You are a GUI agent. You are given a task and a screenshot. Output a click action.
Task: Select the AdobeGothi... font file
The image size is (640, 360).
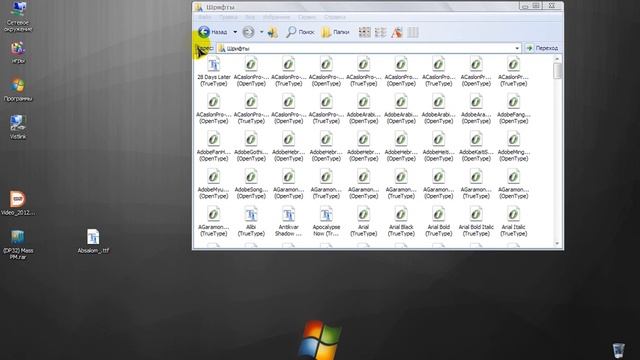(251, 147)
